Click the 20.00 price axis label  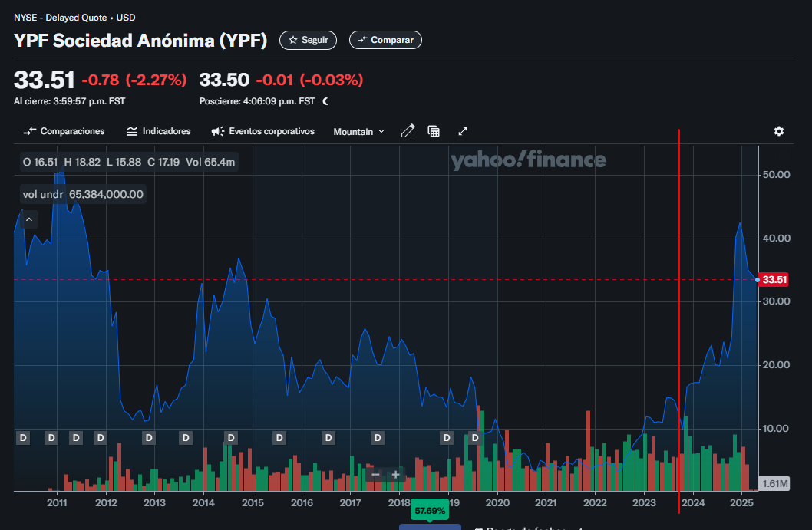pyautogui.click(x=776, y=365)
